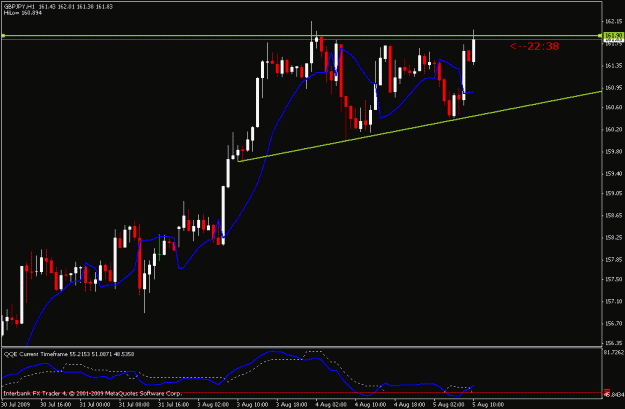
Task: Click the 3 Aug 02:00 time axis label
Action: click(213, 405)
